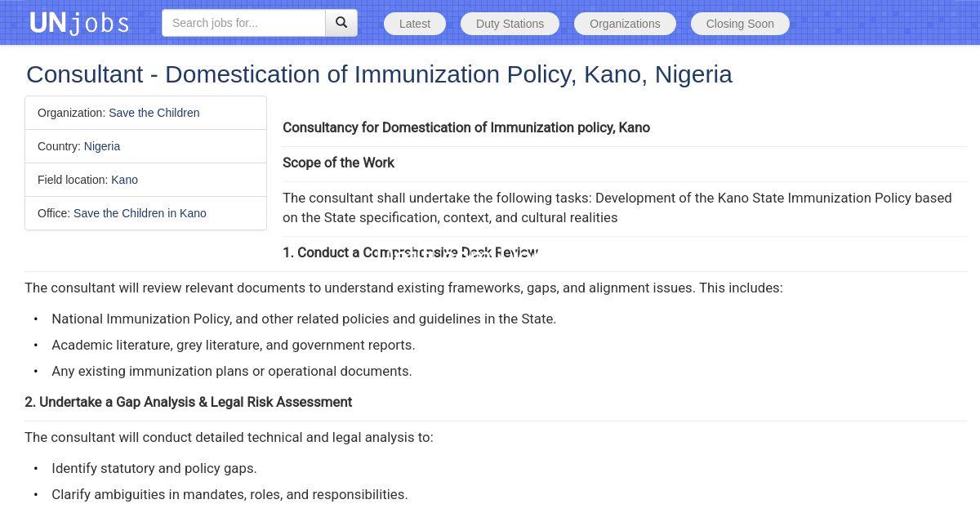Image resolution: width=980 pixels, height=513 pixels.
Task: Follow the Nigeria country link
Action: tap(102, 146)
